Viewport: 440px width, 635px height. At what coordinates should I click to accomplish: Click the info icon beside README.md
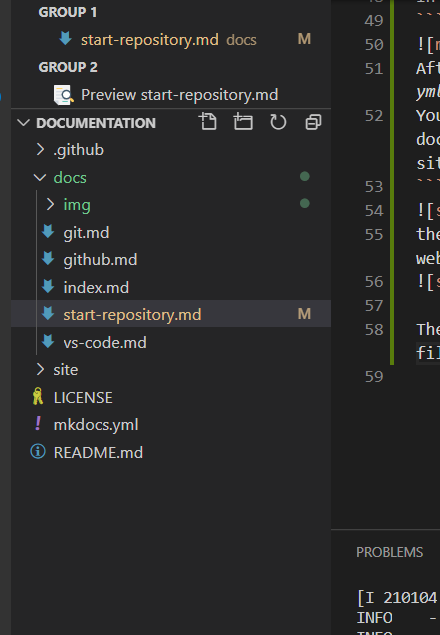pos(38,452)
